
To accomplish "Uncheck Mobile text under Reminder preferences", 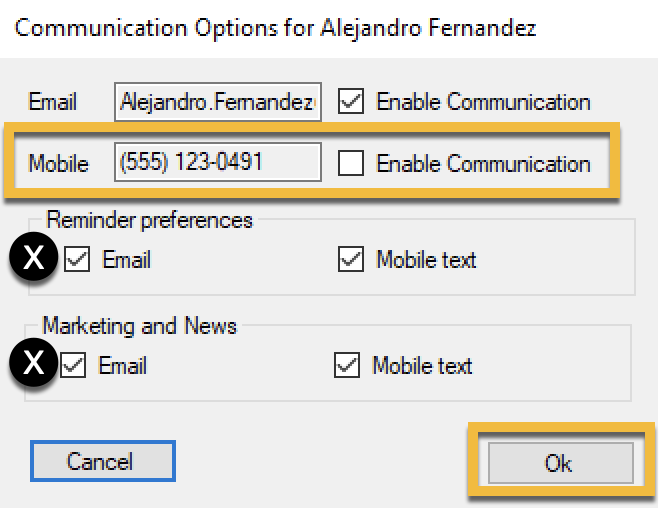I will 351,259.
